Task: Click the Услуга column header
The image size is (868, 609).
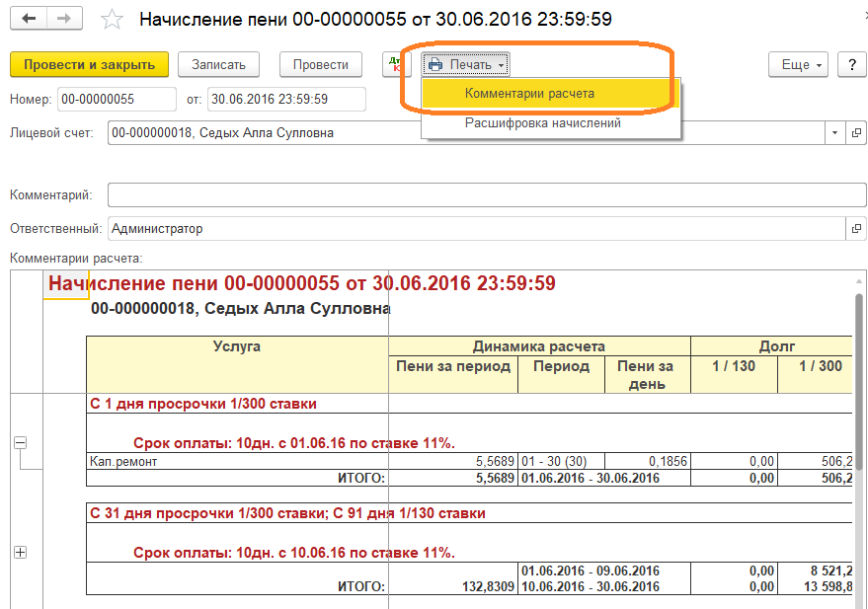Action: pyautogui.click(x=237, y=364)
